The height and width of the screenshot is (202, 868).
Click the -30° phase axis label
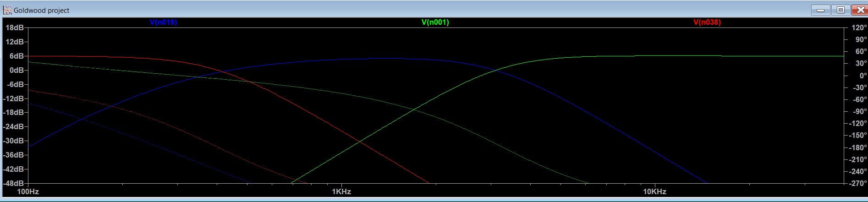click(860, 87)
